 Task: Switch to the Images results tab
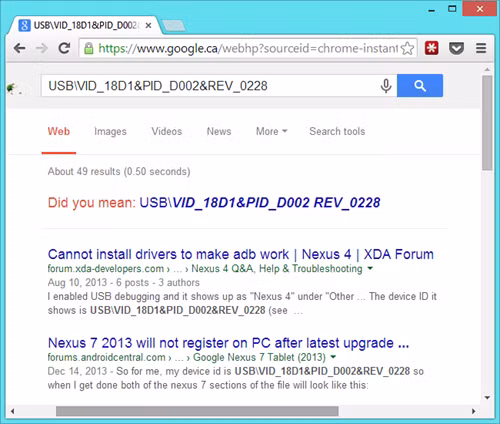coord(110,131)
